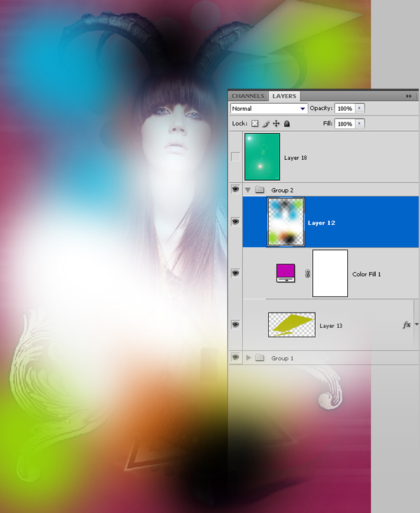Open the blend mode dropdown showing Normal
Screen dimensions: 420x513
[269, 109]
